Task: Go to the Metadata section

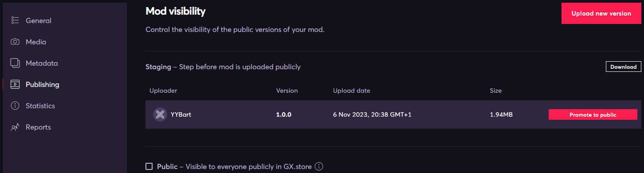Action: click(42, 63)
